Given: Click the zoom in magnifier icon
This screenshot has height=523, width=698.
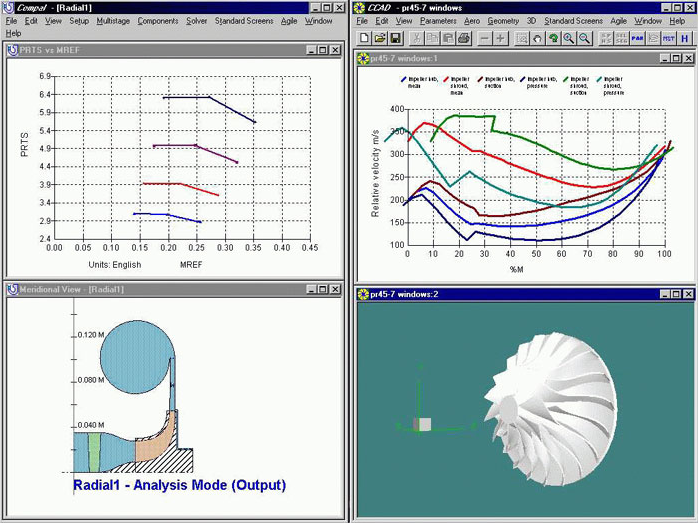Looking at the screenshot, I should [568, 38].
